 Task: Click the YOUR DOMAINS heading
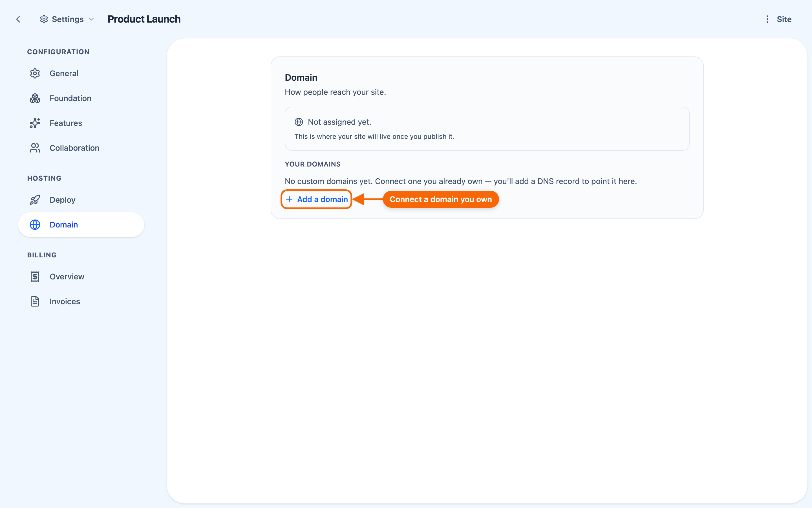pos(313,164)
